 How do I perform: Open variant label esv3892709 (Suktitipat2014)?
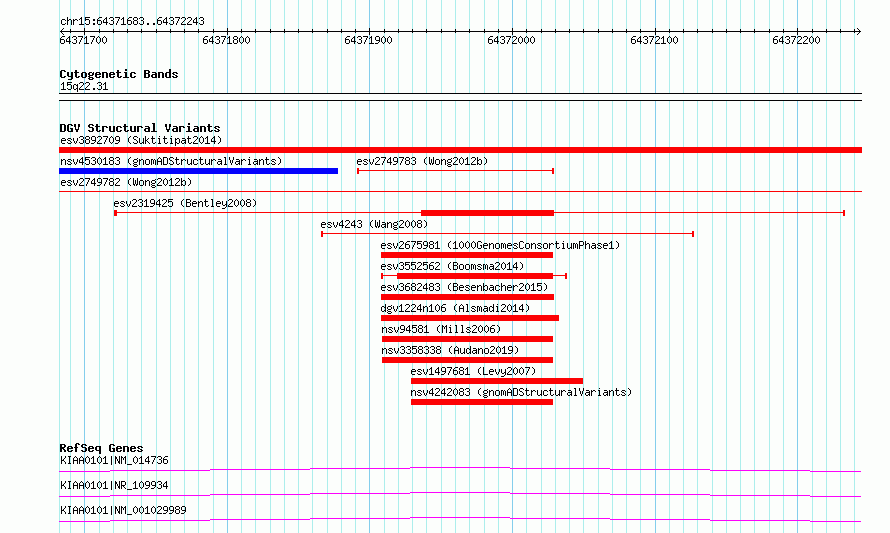pos(141,140)
